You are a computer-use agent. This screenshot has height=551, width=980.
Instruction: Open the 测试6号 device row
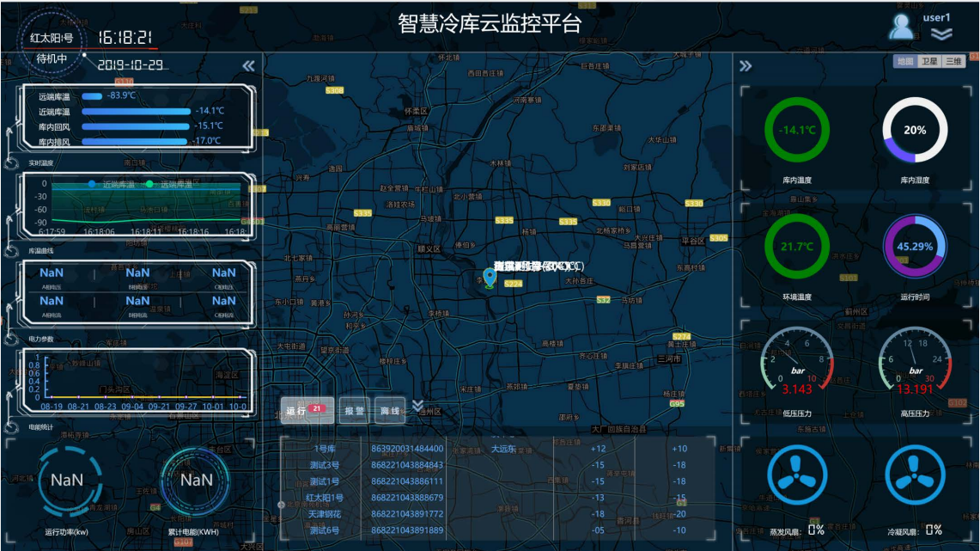coord(497,530)
